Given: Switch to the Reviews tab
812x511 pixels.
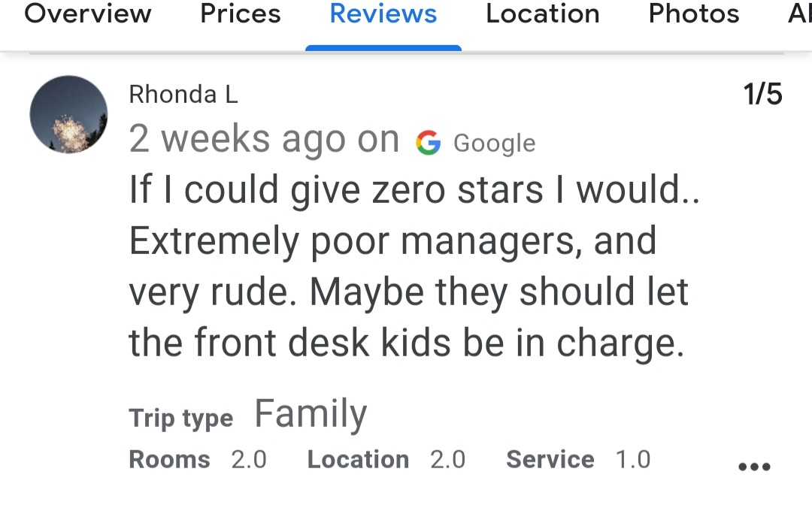Looking at the screenshot, I should click(383, 14).
